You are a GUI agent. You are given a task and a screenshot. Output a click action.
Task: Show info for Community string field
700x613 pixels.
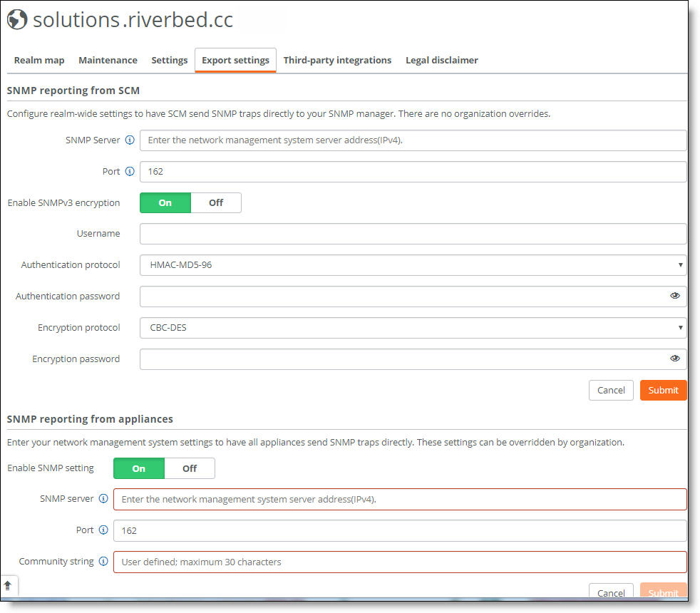[x=103, y=561]
